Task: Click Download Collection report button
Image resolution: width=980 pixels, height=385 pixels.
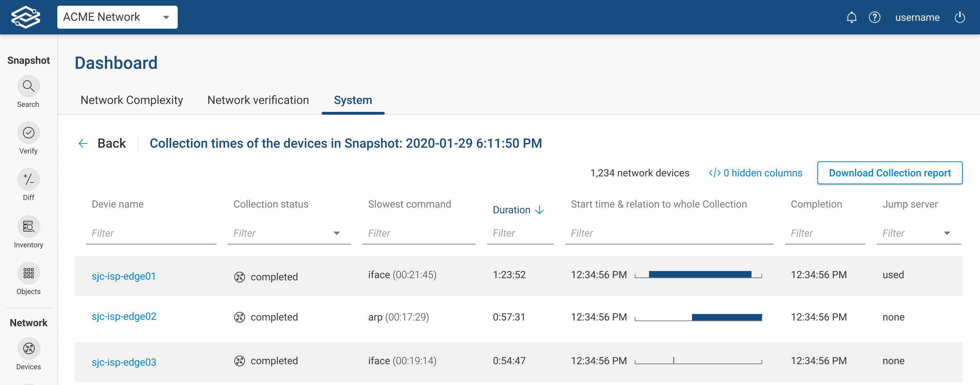Action: click(x=889, y=173)
